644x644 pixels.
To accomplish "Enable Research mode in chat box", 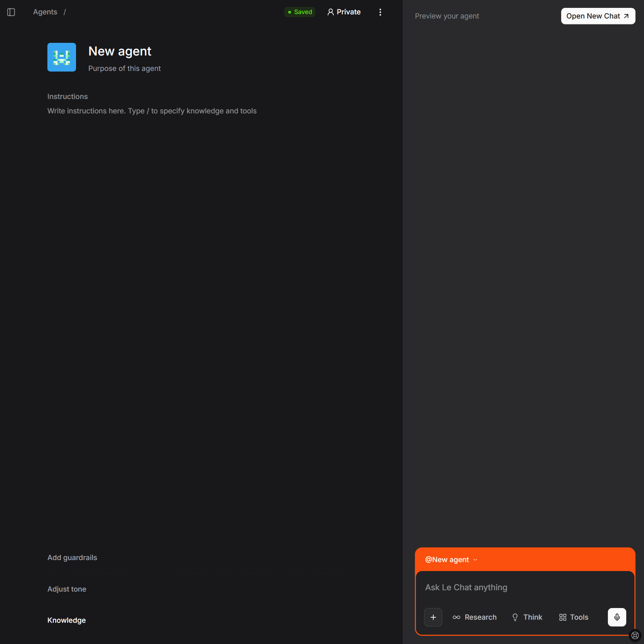I will point(474,617).
